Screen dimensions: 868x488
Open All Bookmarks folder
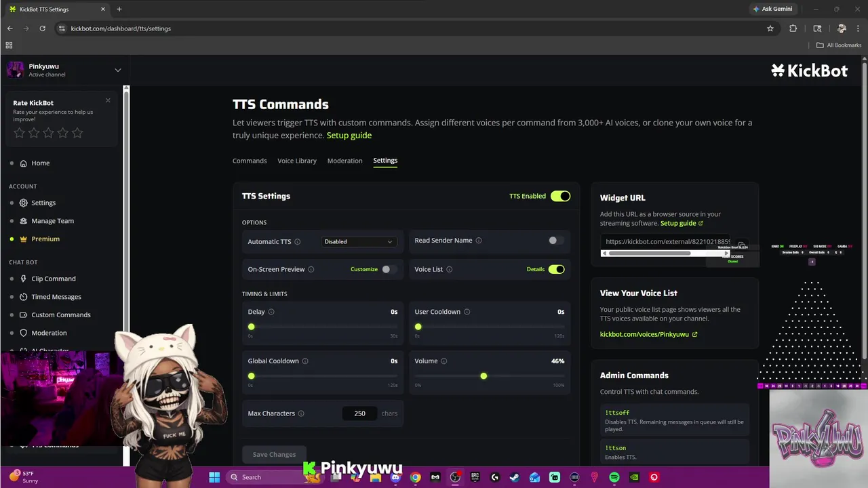click(x=839, y=45)
